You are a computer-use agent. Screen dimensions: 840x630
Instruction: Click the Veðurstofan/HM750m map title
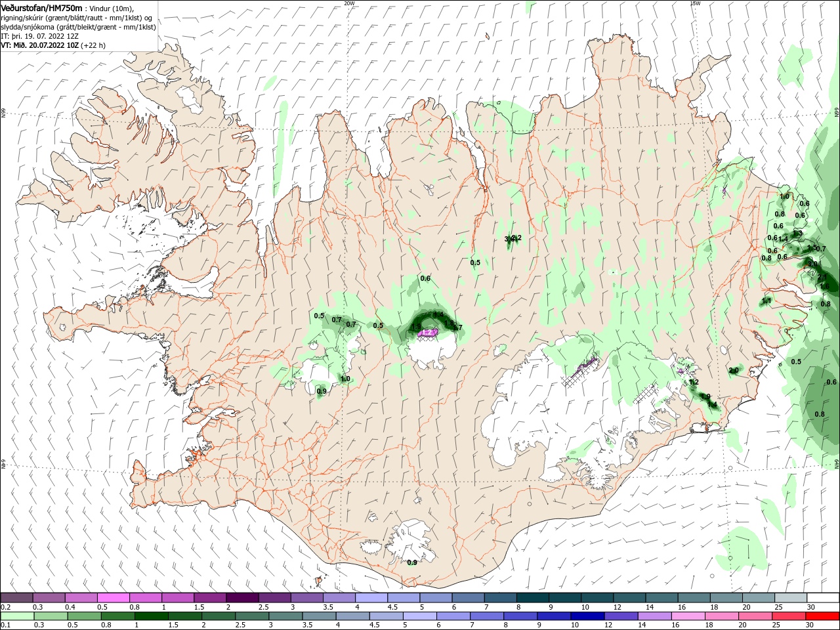[42, 7]
